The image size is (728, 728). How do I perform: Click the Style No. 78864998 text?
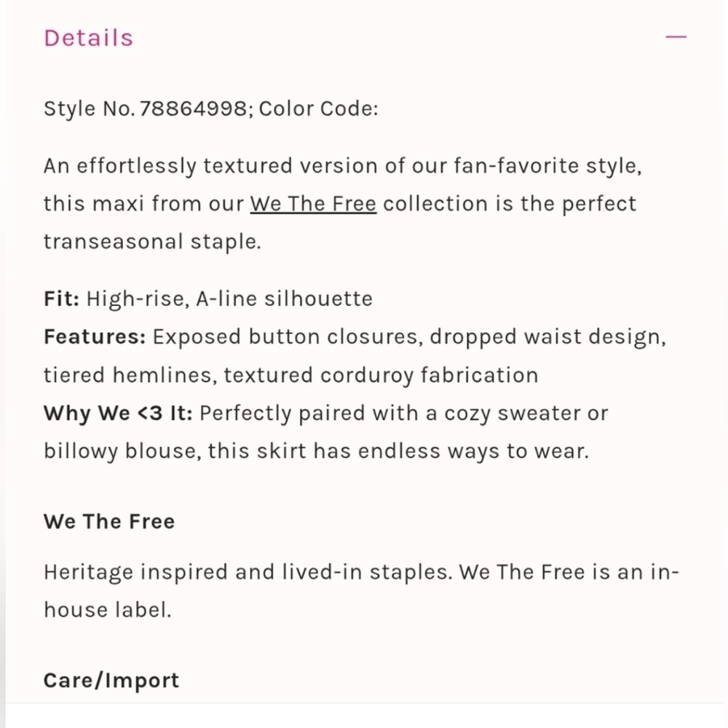click(x=148, y=109)
